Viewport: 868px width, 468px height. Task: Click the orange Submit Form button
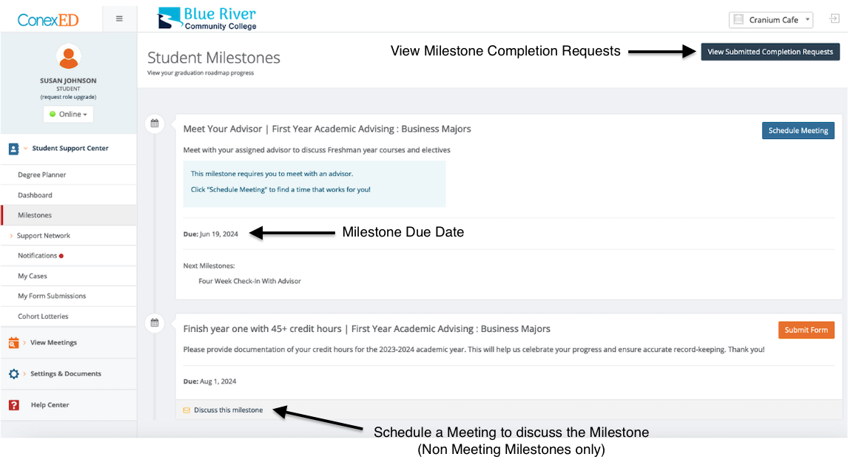point(806,330)
